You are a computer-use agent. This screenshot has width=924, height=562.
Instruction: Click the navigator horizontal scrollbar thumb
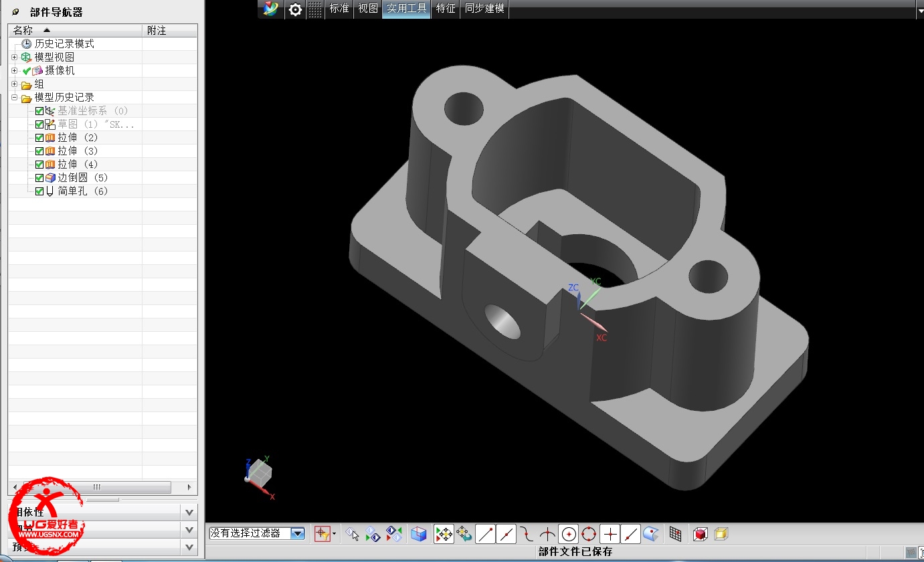pyautogui.click(x=97, y=487)
